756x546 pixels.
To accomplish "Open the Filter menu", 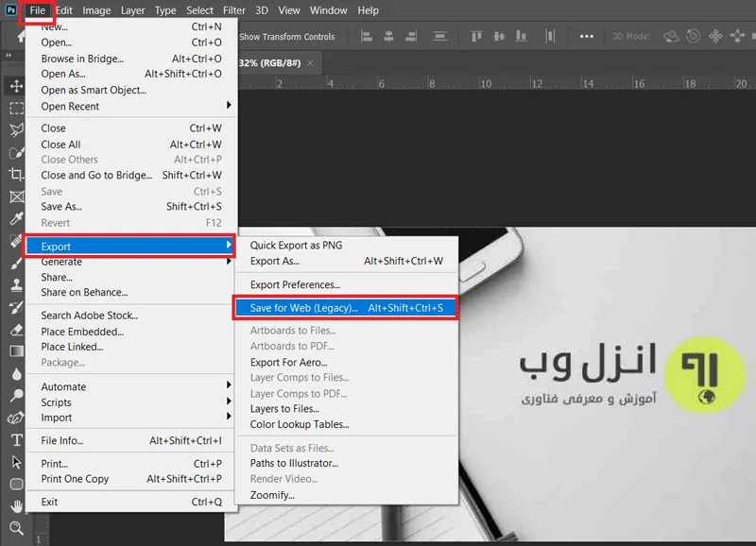I will (x=233, y=10).
